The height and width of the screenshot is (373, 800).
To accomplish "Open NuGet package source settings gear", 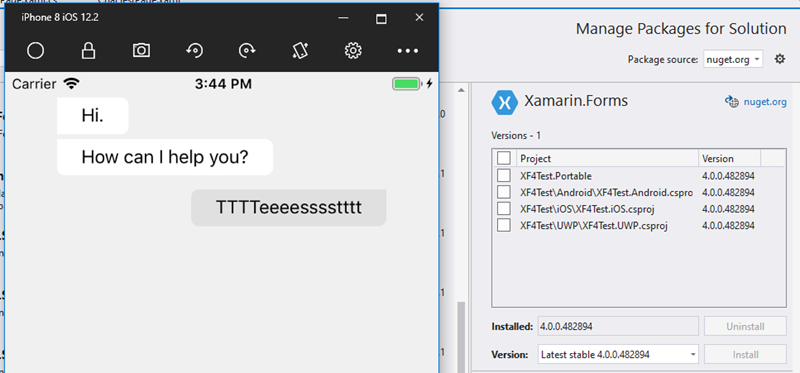I will point(780,59).
